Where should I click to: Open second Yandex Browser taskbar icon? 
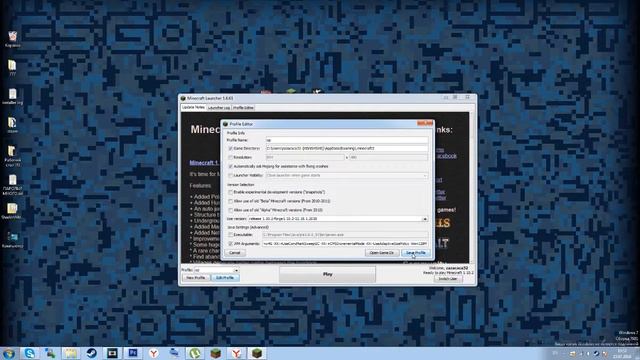coord(236,353)
